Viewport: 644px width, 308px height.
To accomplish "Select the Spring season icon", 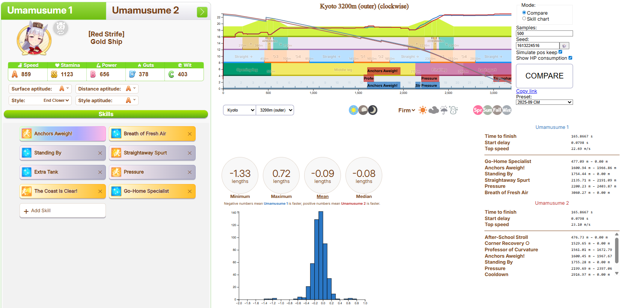I will tap(478, 110).
